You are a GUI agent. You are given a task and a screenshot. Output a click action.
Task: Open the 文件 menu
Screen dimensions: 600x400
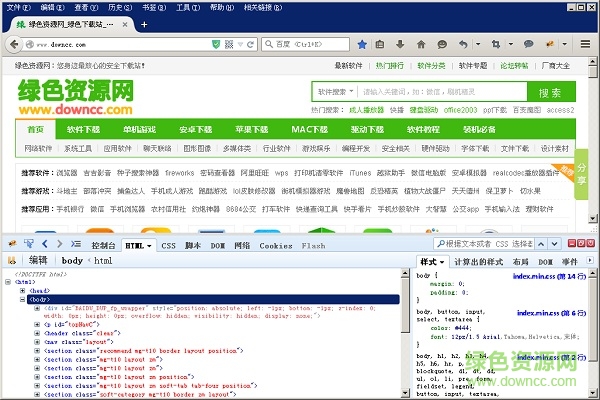pyautogui.click(x=18, y=7)
